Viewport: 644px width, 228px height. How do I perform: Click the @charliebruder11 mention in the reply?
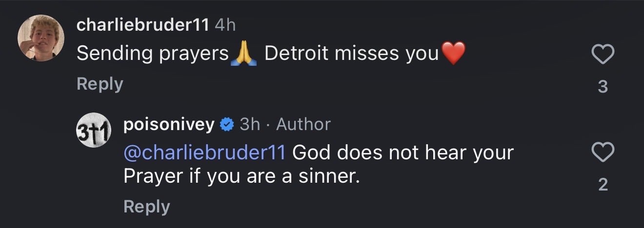point(204,153)
